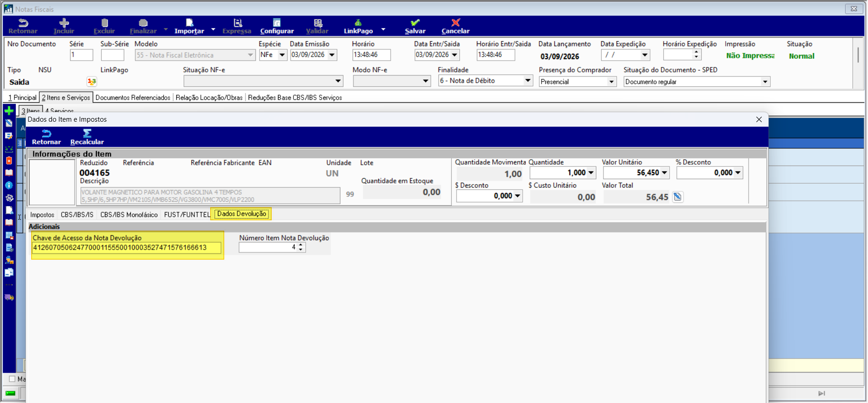Click the blue info icon in sidebar
Screen dimensions: 868x403
[x=9, y=185]
